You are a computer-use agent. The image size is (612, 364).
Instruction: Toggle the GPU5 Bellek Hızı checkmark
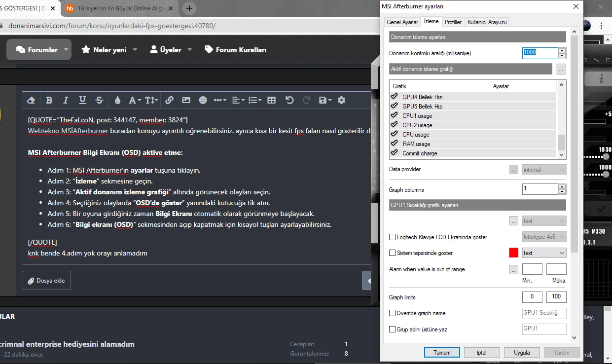[x=394, y=106]
